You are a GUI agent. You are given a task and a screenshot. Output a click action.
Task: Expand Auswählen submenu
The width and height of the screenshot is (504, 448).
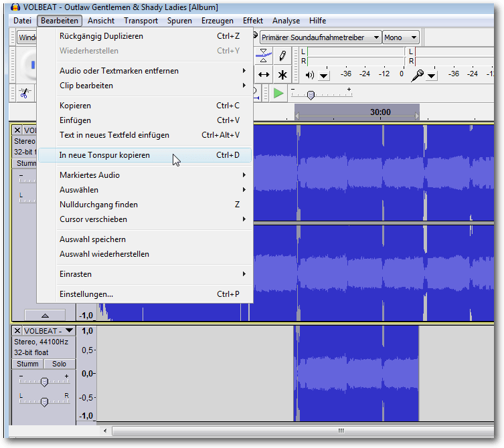pyautogui.click(x=154, y=190)
